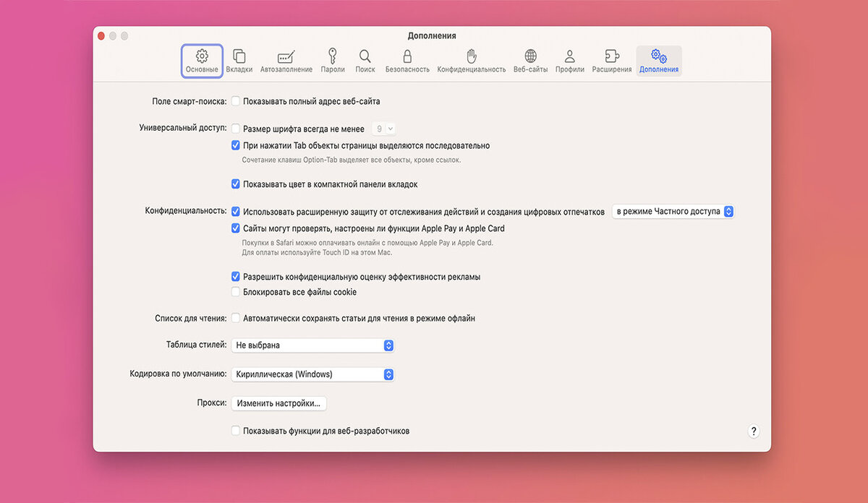Enable блокировку всех файлов cookie
Screen dimensions: 868x503
235,291
